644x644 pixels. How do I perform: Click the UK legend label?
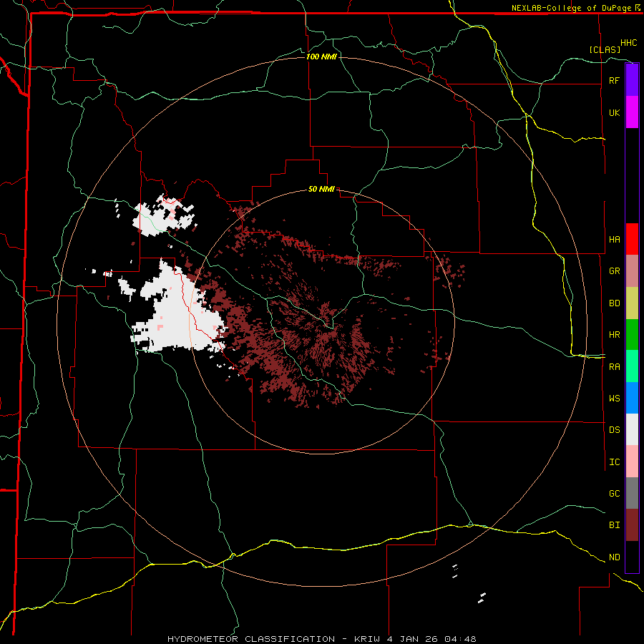614,112
